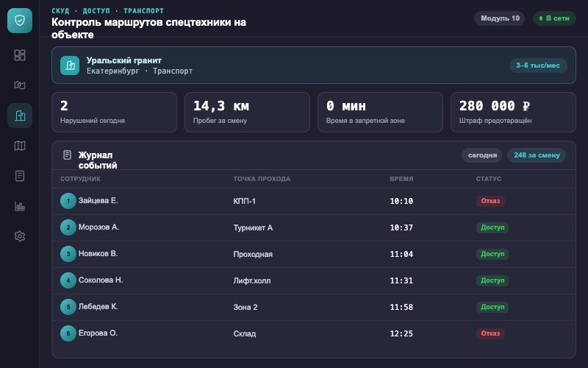588x368 pixels.
Task: Select the highlighted building icon in sidebar
Action: click(x=20, y=116)
